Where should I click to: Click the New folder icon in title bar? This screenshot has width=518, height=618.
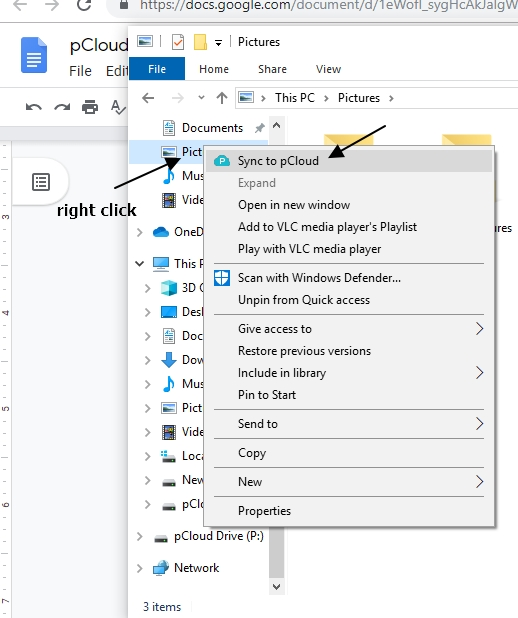(x=200, y=42)
